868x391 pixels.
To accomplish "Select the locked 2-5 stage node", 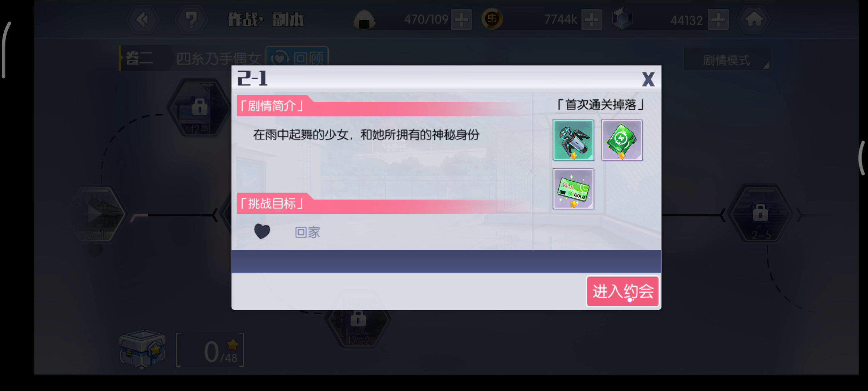I will click(x=760, y=214).
